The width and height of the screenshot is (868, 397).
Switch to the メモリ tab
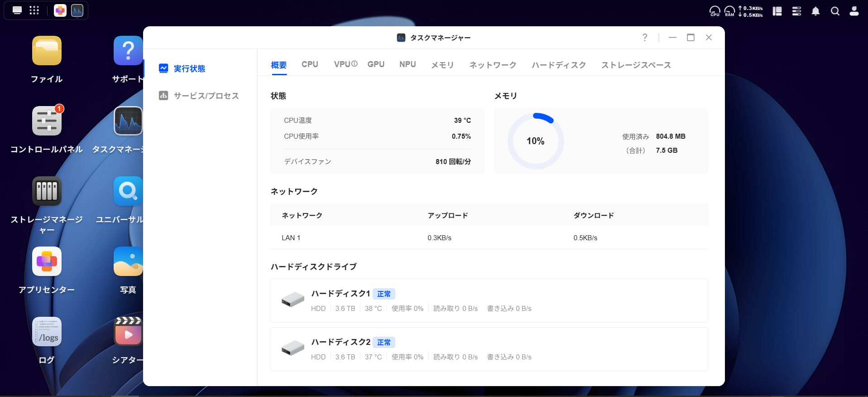pos(442,65)
